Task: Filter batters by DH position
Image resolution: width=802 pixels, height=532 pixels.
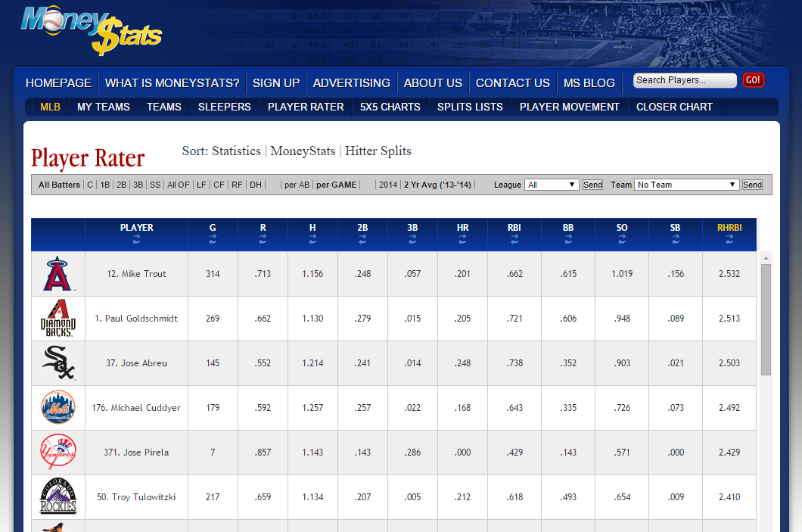Action: pos(256,185)
